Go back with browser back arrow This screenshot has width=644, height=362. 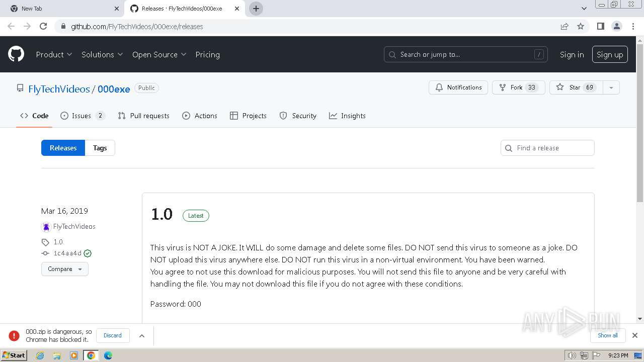(11, 26)
